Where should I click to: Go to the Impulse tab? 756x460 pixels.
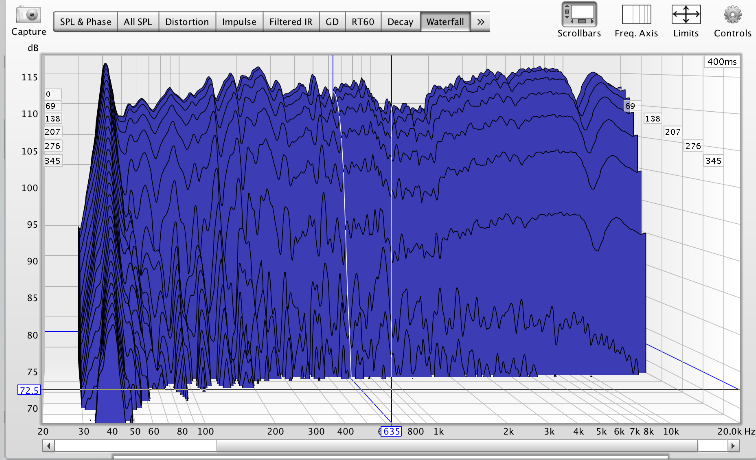click(x=240, y=21)
